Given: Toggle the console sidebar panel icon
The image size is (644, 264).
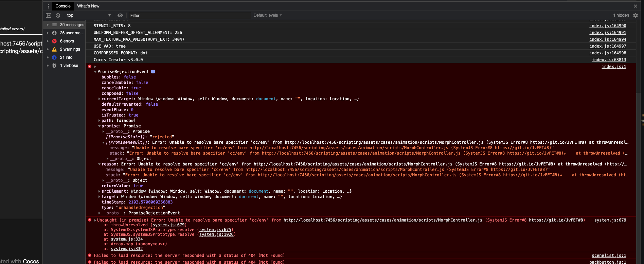Looking at the screenshot, I should [x=49, y=15].
